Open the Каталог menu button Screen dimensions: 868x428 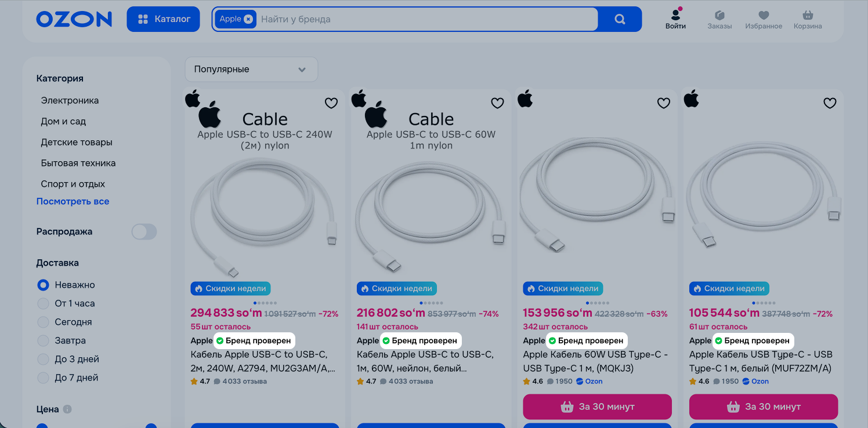pos(163,19)
